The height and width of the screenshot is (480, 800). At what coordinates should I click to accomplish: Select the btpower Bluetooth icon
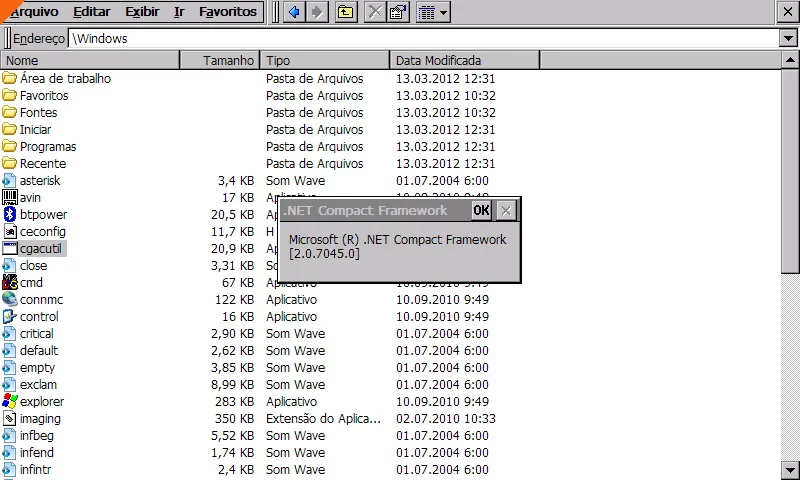9,214
